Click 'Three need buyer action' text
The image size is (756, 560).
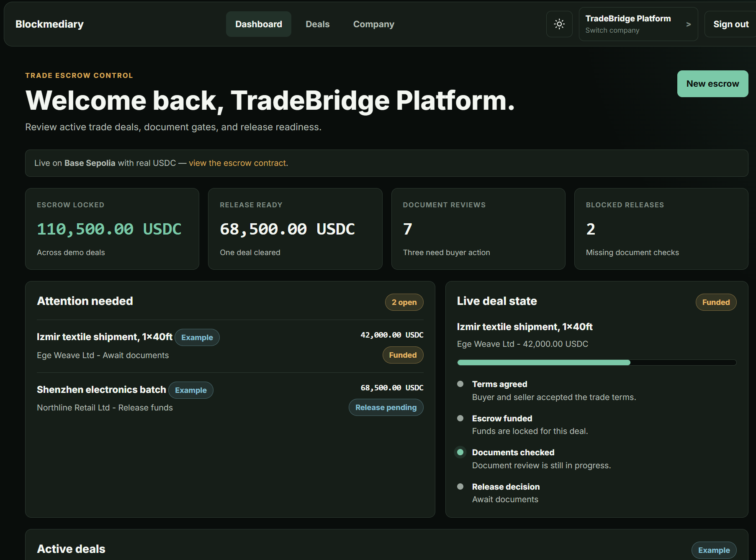coord(446,253)
